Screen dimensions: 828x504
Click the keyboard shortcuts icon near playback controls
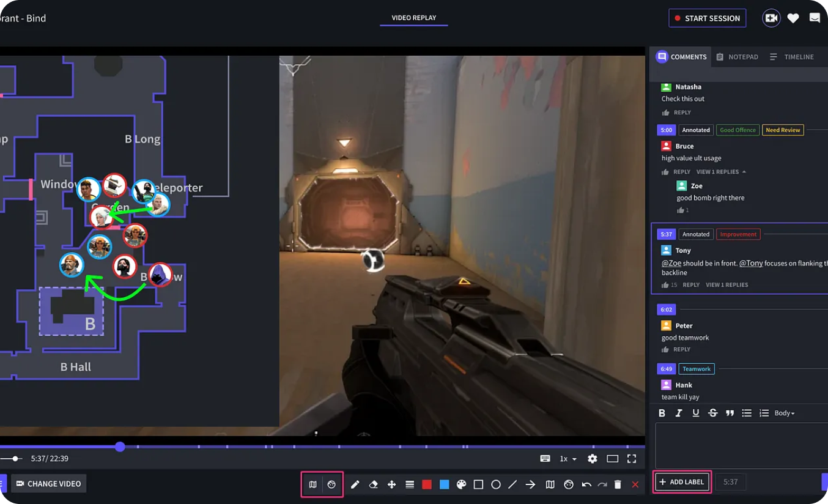point(544,459)
